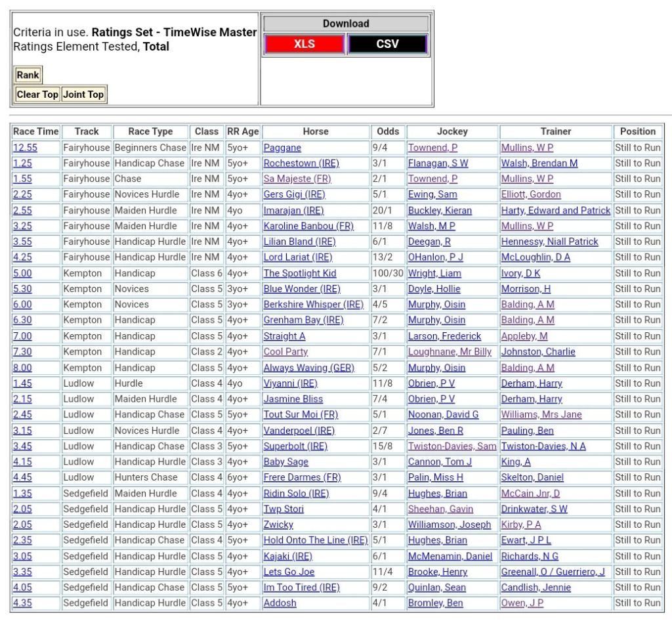Open jockey Twiston-Davies, Sam link
Screen dimensions: 672x623
pyautogui.click(x=451, y=446)
